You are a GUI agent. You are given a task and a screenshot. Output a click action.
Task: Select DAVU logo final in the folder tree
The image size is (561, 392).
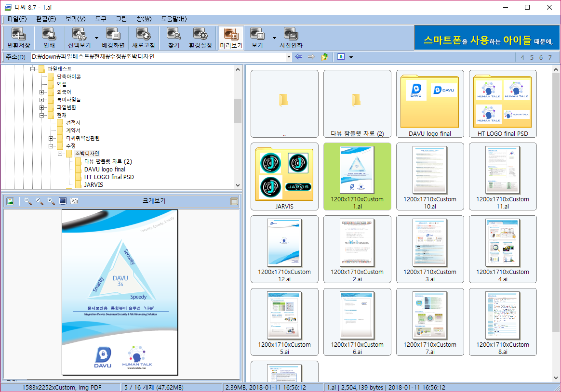tap(105, 170)
